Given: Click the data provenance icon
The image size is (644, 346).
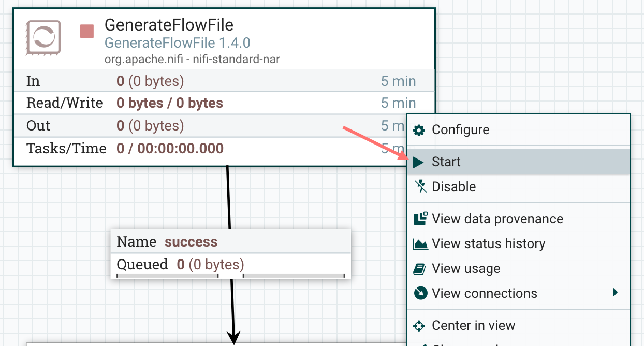Looking at the screenshot, I should [420, 219].
